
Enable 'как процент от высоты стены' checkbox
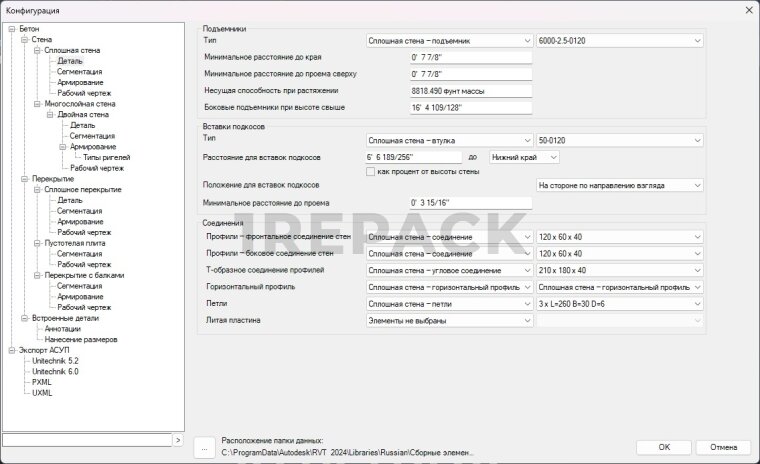click(371, 171)
